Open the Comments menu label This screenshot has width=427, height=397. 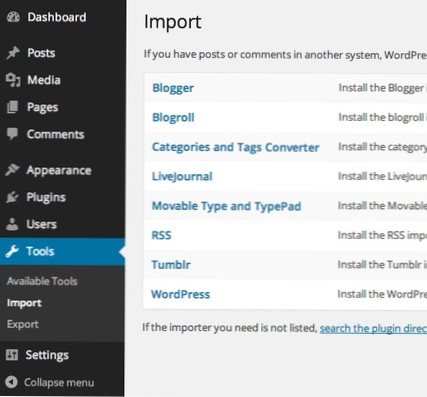pos(55,134)
